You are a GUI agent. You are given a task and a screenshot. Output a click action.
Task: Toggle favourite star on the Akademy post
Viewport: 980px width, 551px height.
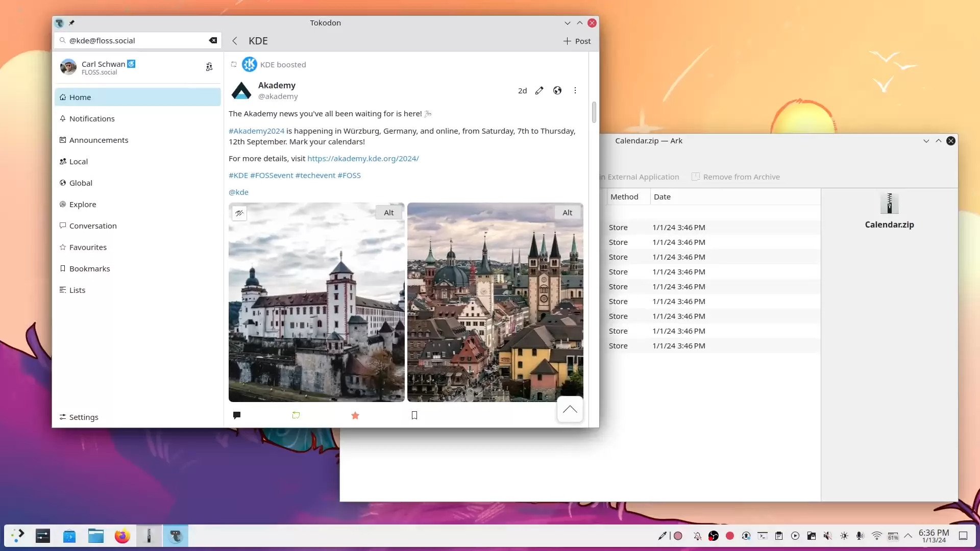pos(355,415)
